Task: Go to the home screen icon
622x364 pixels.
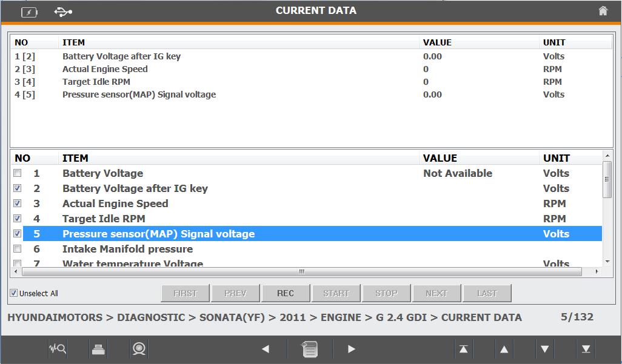Action: [x=603, y=11]
